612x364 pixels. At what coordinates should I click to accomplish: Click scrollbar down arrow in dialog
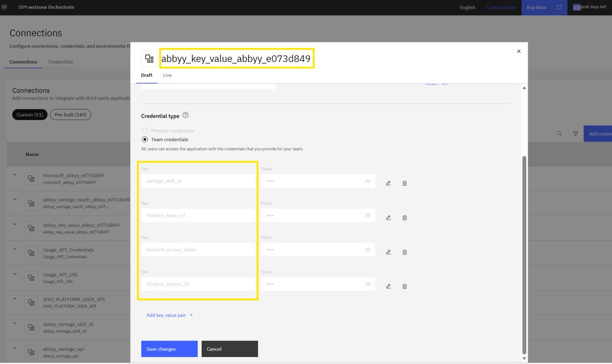pos(524,358)
